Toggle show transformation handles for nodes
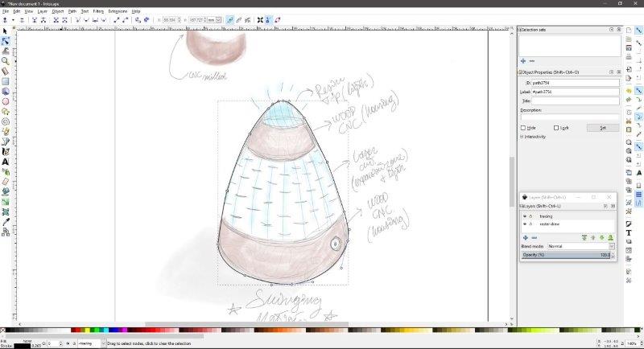 (260, 19)
